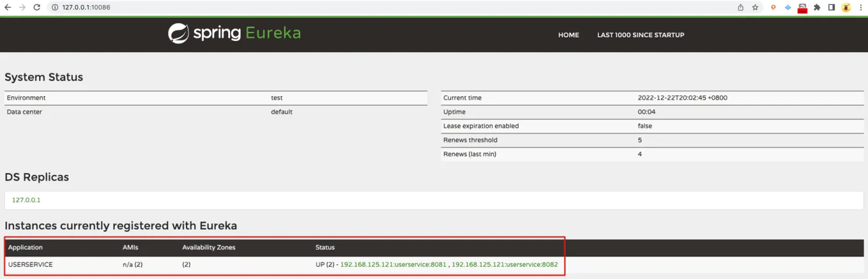
Task: Select the uptime value 00:04
Action: coord(647,112)
